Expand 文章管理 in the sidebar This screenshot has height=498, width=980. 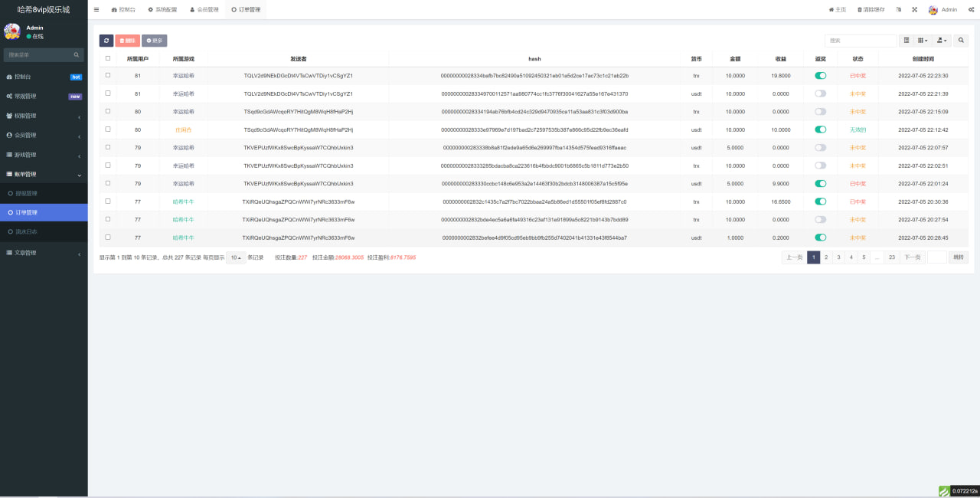coord(44,253)
